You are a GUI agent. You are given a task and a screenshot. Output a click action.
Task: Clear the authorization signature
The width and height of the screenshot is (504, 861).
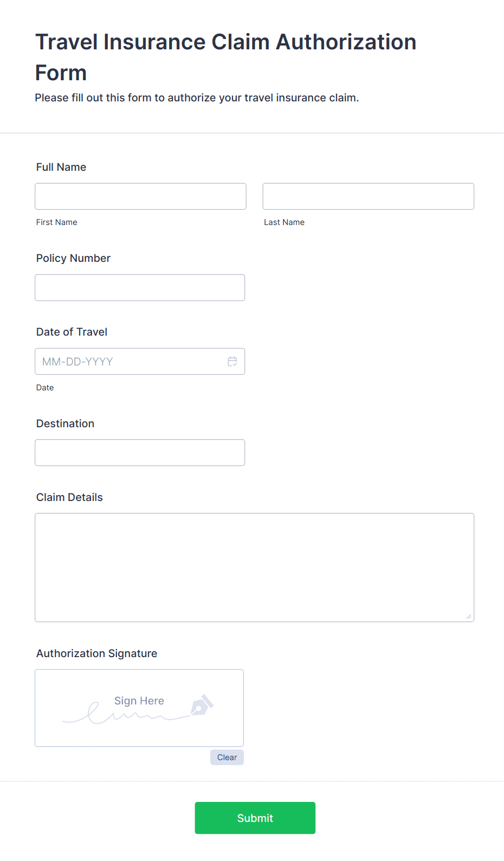(x=227, y=757)
